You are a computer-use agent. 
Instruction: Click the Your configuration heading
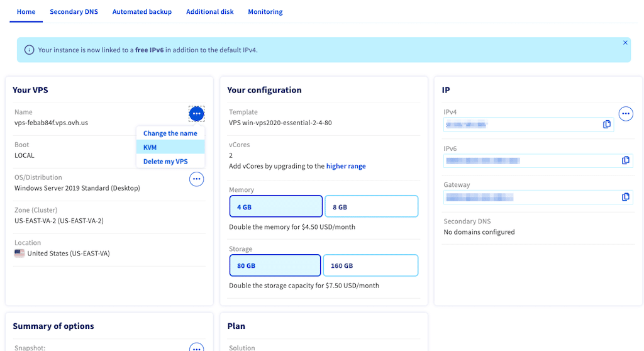265,90
